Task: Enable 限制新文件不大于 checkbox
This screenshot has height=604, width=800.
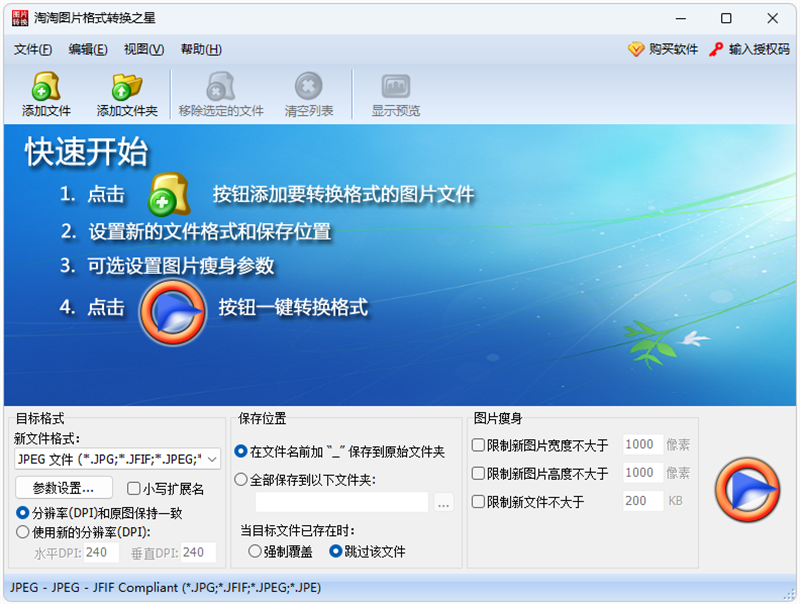Action: point(478,501)
